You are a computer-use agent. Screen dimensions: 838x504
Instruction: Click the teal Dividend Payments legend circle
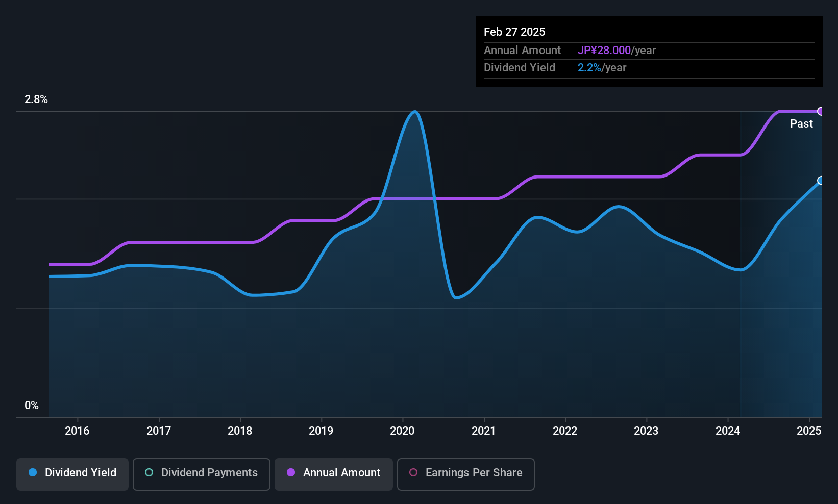149,473
